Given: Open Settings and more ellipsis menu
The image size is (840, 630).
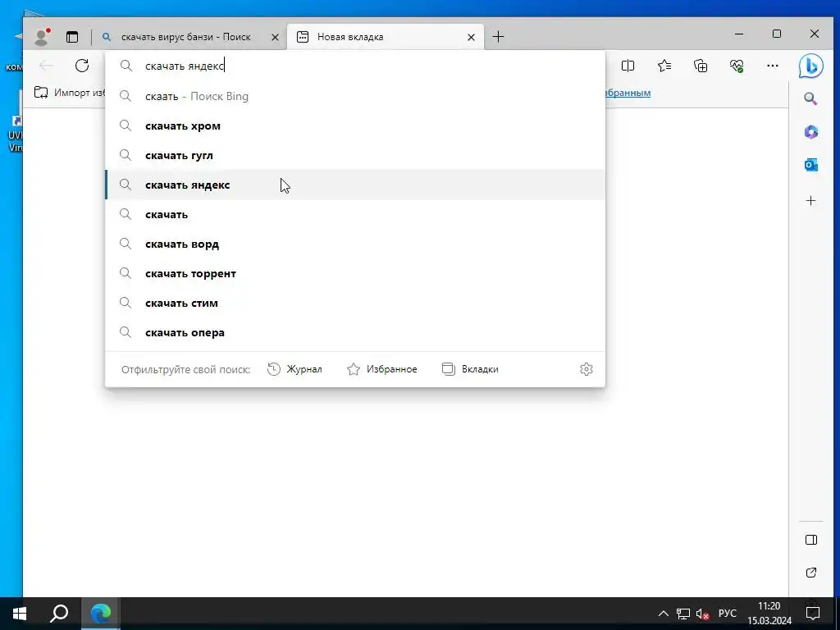Looking at the screenshot, I should click(773, 66).
